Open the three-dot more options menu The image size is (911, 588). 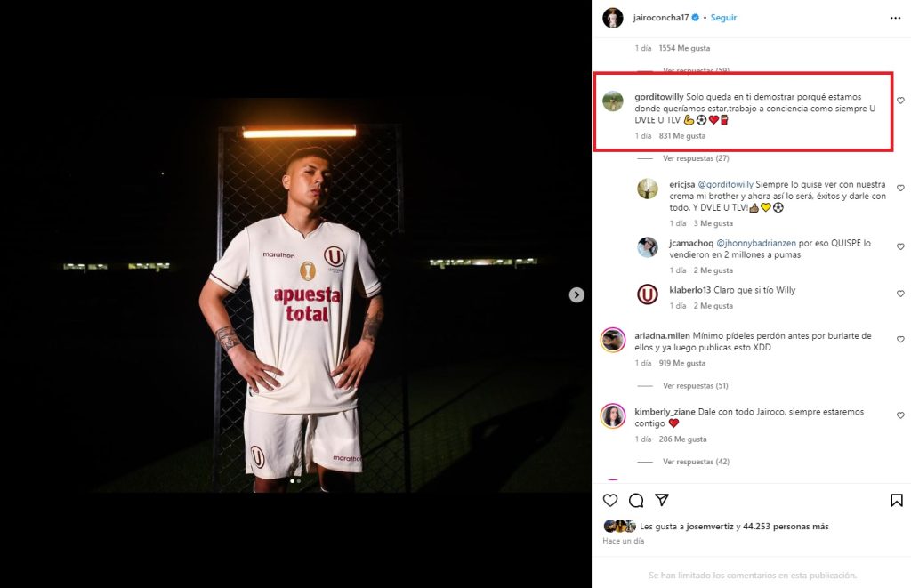895,18
